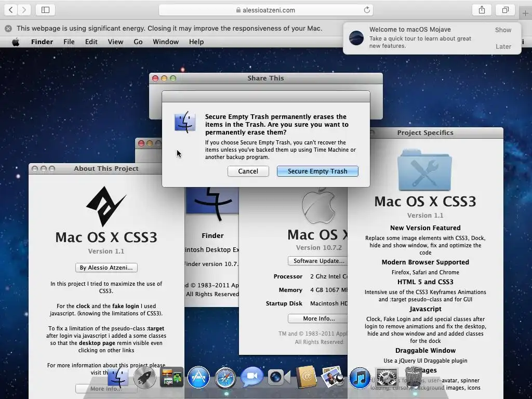Click the Apple logo menu

(x=16, y=42)
